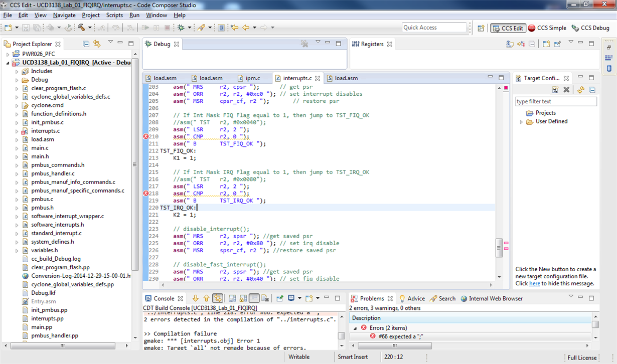Click error marker on line 210
Image resolution: width=617 pixels, height=364 pixels.
(x=146, y=136)
